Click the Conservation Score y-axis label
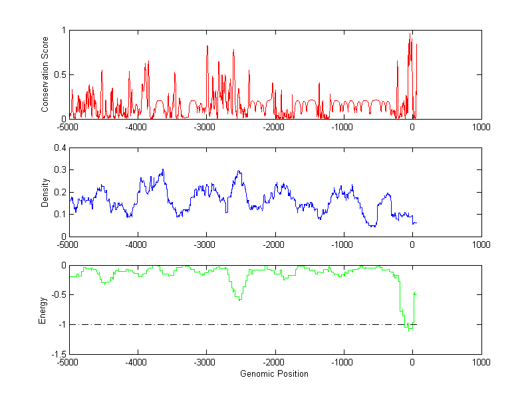532x398 pixels. tap(45, 74)
